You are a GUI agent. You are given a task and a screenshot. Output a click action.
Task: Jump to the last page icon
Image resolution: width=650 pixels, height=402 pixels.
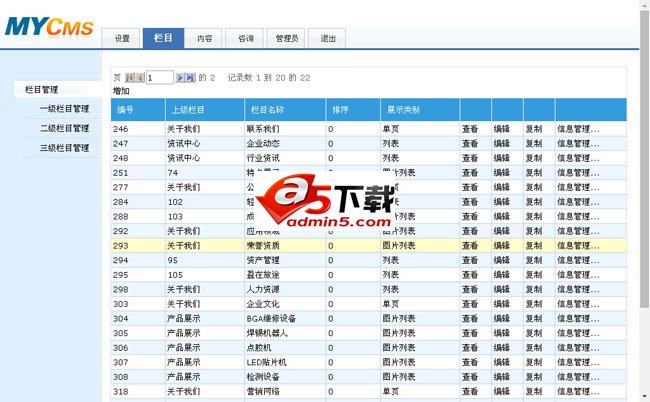point(190,77)
